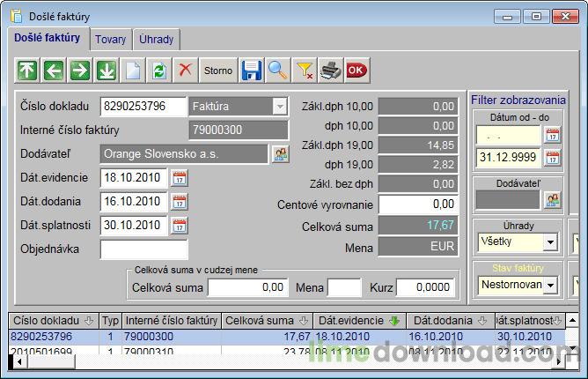Create a new blank invoice document
588x379 pixels.
pos(133,70)
